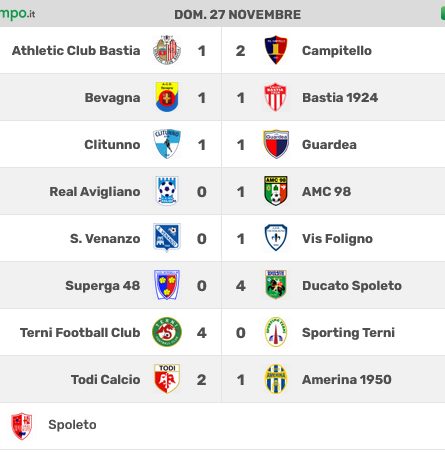Select the AMC 98 crest
Screen dimensions: 445x458
(276, 191)
